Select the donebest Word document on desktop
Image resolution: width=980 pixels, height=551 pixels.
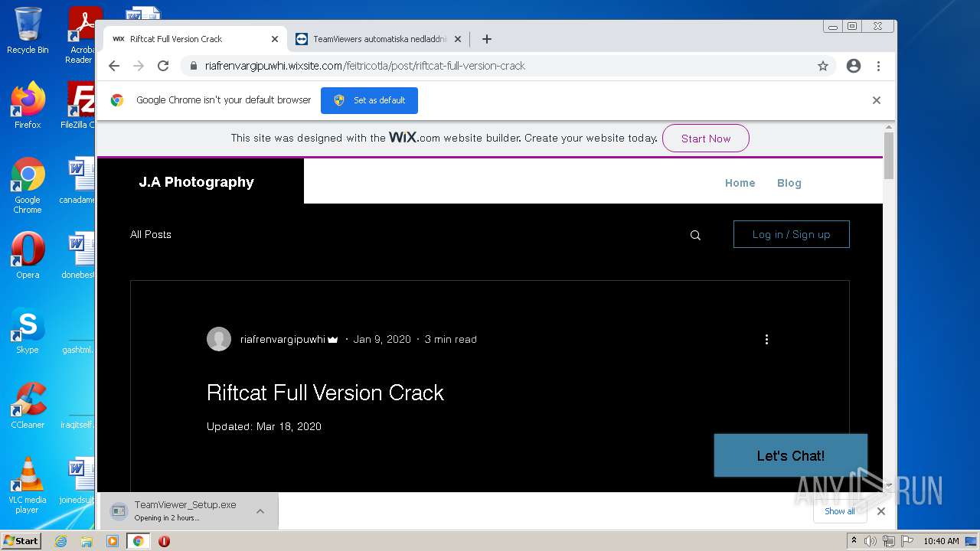(x=80, y=256)
